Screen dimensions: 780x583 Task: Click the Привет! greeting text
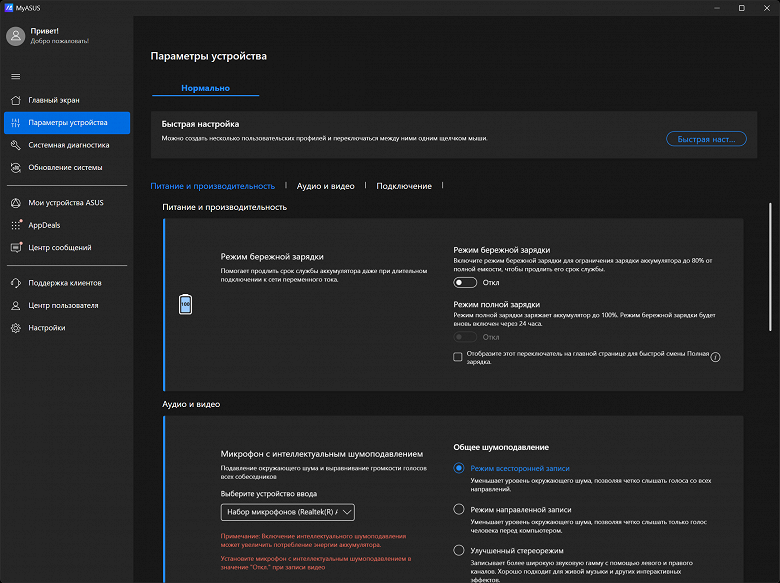pyautogui.click(x=44, y=31)
